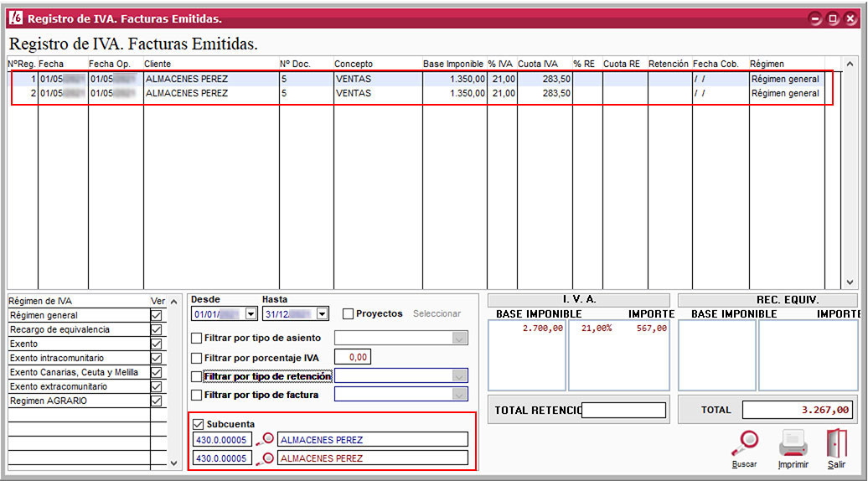Click the TOTAL RETENCIÓN field

click(x=624, y=410)
